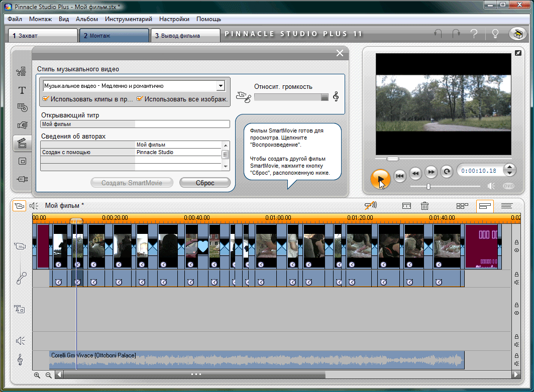Switch to the '1 Захват' tab
534x392 pixels.
click(43, 36)
